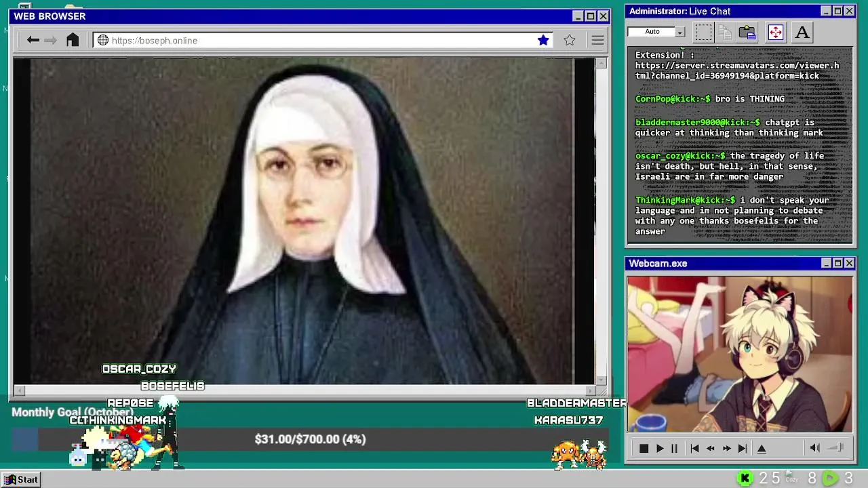This screenshot has width=868, height=488.
Task: Click the horizontal scrollbar left arrow
Action: 19,390
